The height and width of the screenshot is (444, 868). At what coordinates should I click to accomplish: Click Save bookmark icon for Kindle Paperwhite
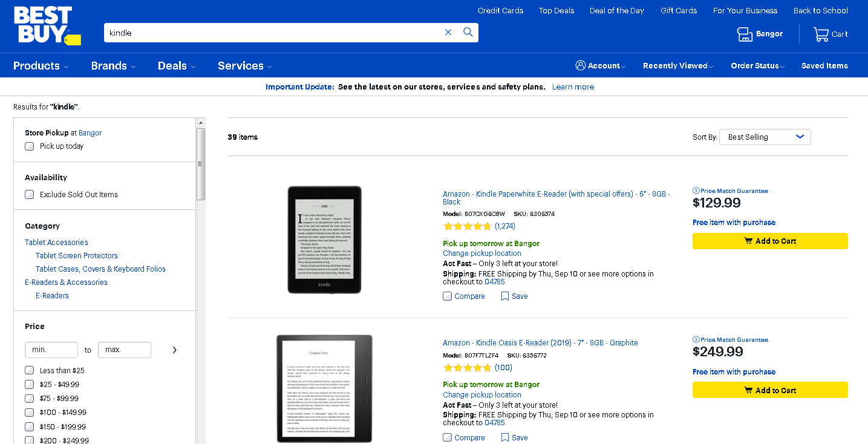click(505, 296)
